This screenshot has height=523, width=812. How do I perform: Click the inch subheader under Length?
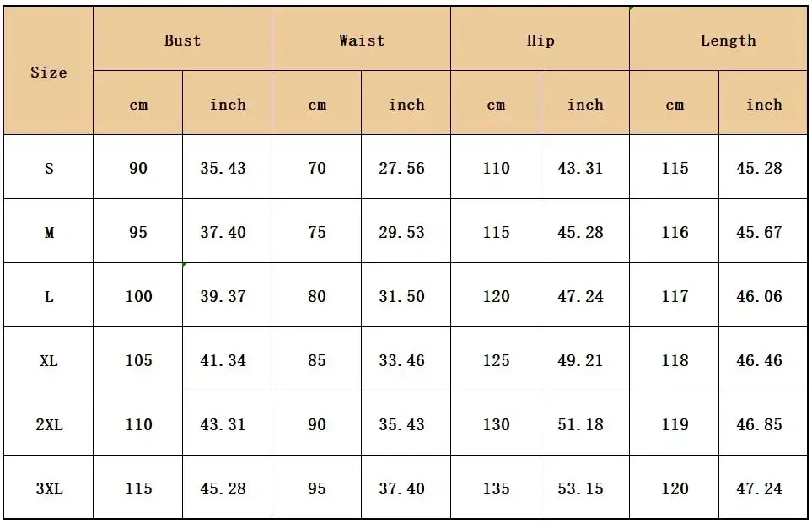tap(763, 103)
